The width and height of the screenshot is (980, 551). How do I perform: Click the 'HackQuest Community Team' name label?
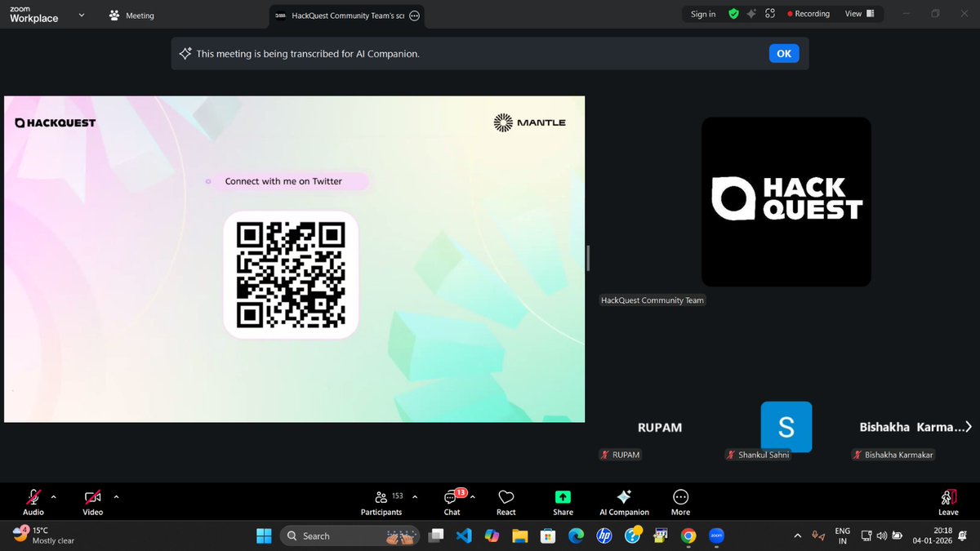[653, 300]
